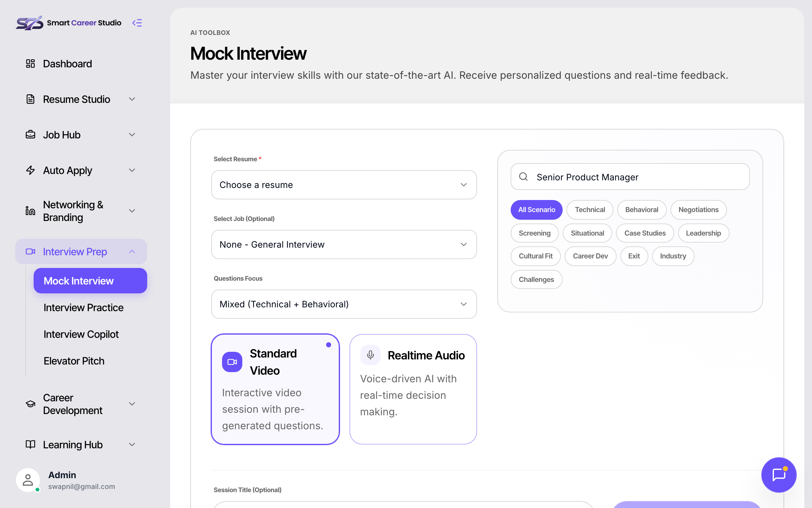Open the Choose a resume dropdown
812x508 pixels.
click(x=344, y=185)
